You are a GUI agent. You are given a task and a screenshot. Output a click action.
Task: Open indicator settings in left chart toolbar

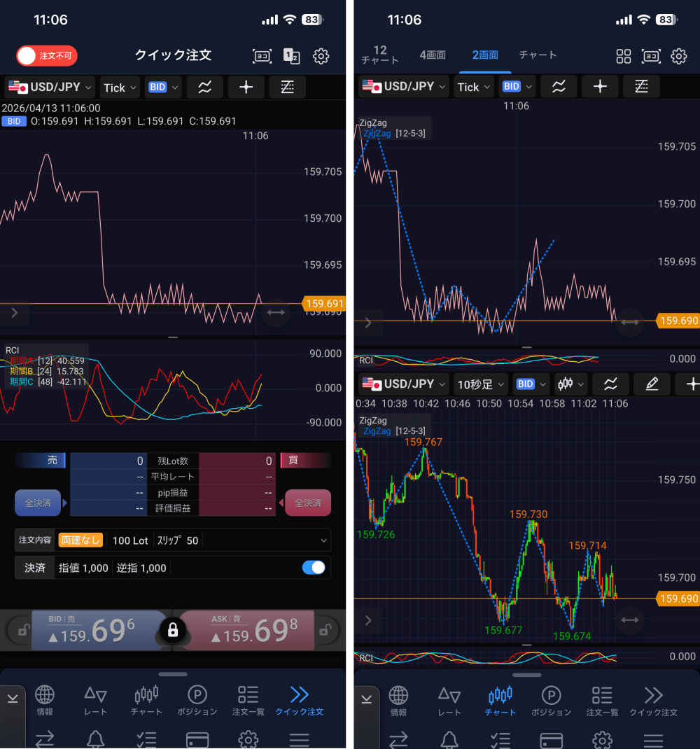(205, 87)
